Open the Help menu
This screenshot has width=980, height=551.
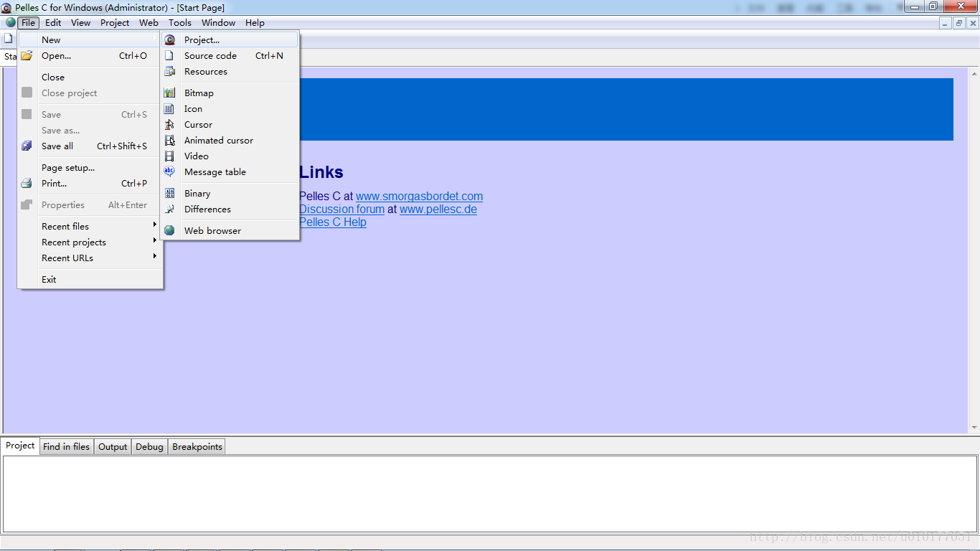[x=255, y=23]
